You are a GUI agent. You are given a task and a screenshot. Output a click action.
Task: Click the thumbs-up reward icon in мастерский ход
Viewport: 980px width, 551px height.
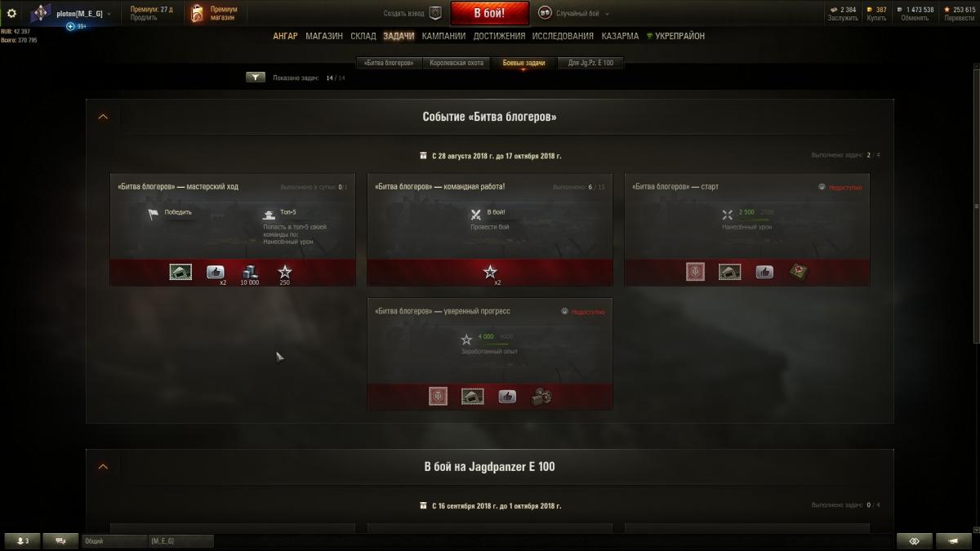pyautogui.click(x=216, y=273)
